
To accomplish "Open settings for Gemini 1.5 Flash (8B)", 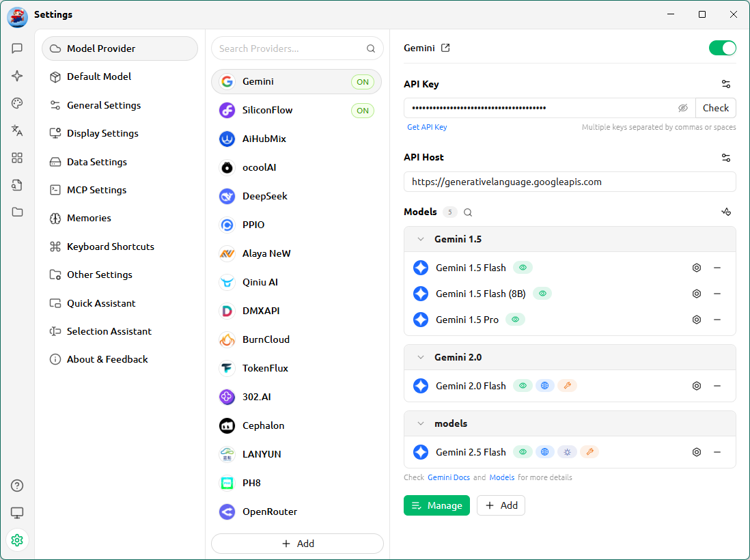I will [x=697, y=294].
